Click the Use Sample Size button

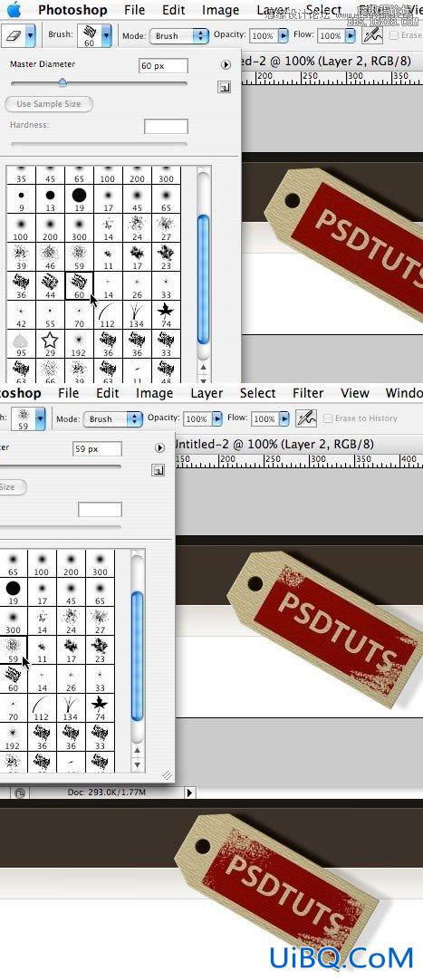click(49, 104)
